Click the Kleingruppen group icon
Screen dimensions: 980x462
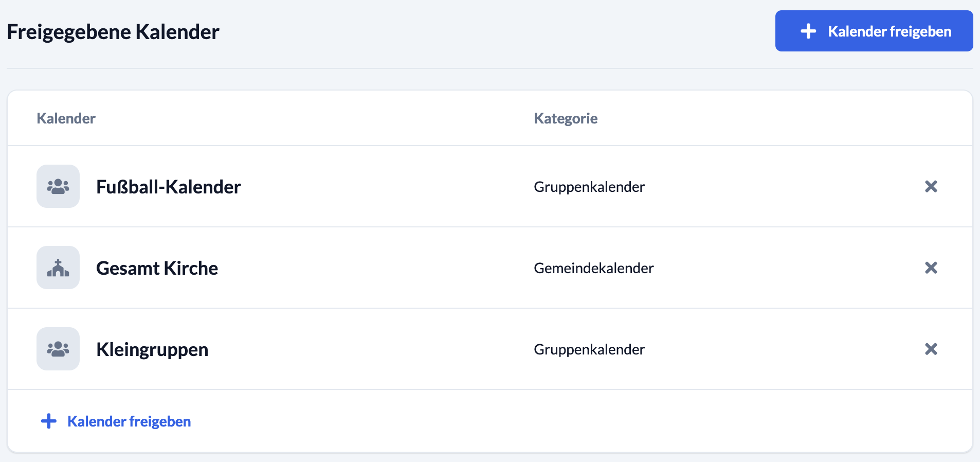pos(58,349)
